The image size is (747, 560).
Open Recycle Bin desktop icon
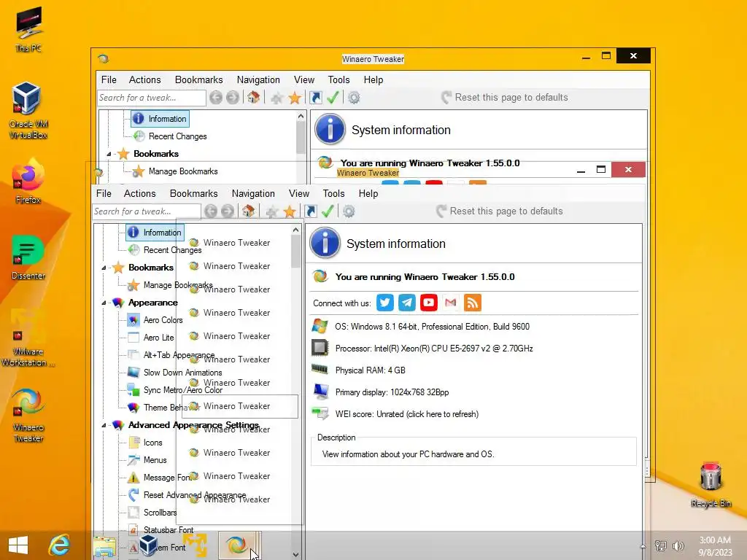click(711, 484)
